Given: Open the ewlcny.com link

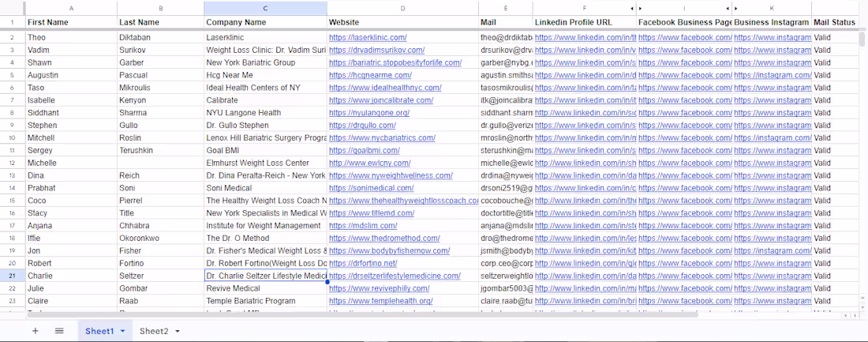Looking at the screenshot, I should click(x=370, y=163).
